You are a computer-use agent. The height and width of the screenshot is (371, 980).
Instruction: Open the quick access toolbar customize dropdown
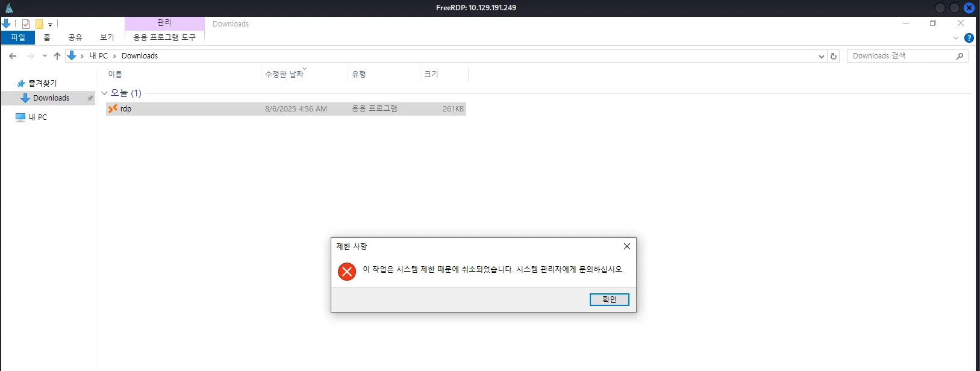tap(51, 25)
